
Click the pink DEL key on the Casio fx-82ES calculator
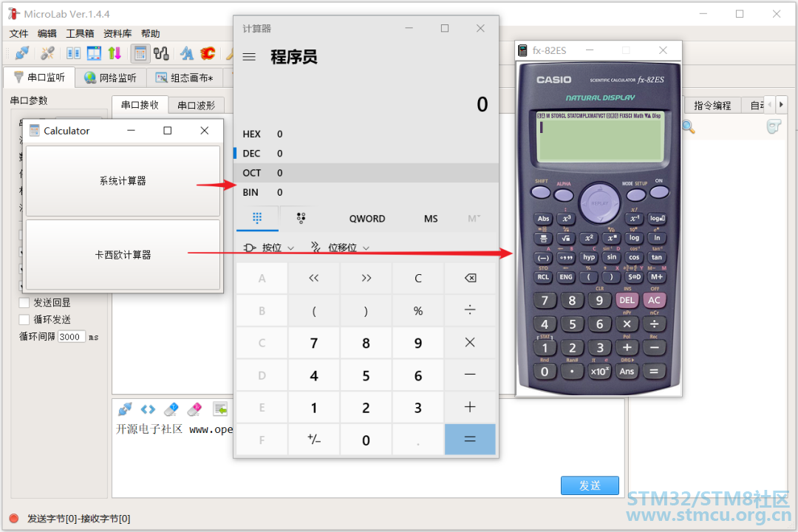pos(627,301)
